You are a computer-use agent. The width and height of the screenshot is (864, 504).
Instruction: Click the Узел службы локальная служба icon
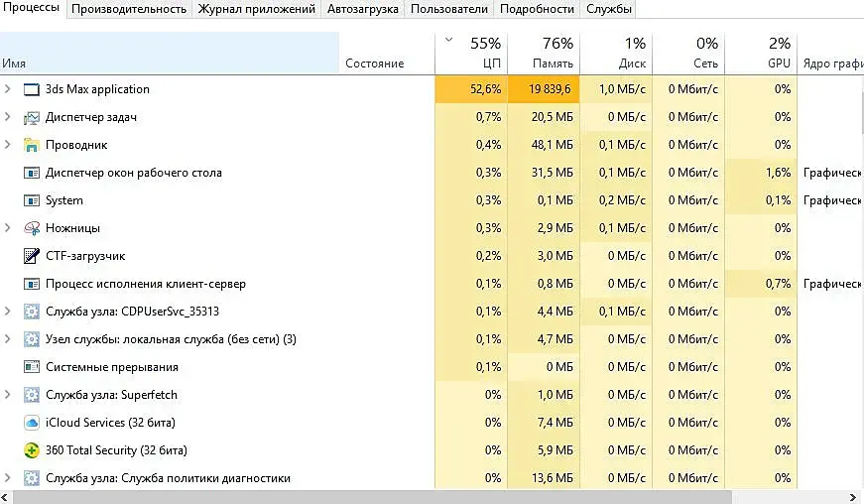point(32,339)
